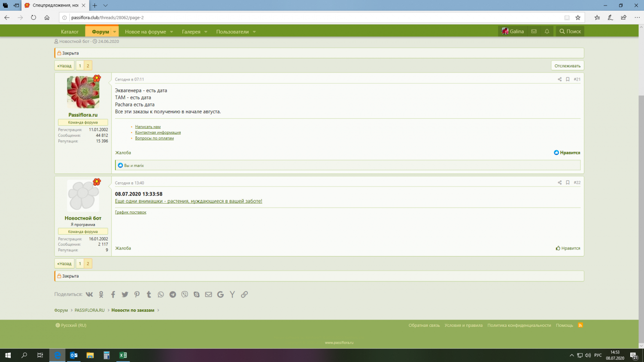Open the Каталог menu item
Image resolution: width=644 pixels, height=362 pixels.
70,32
